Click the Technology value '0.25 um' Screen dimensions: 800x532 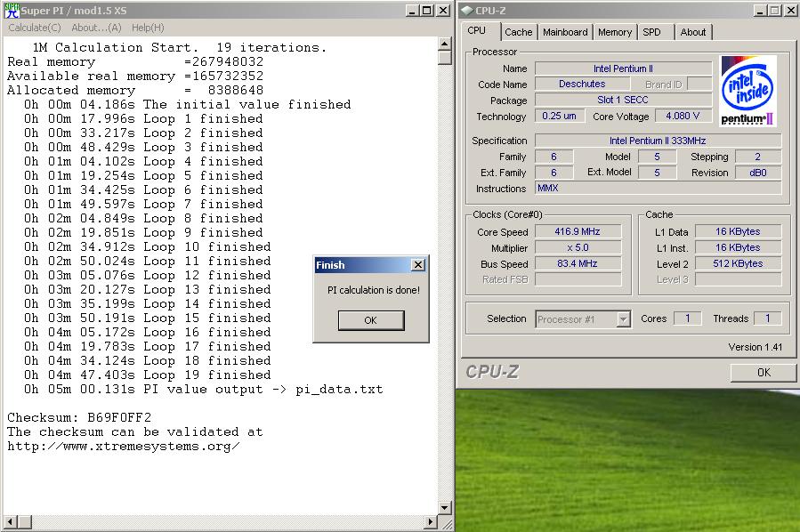tap(559, 116)
